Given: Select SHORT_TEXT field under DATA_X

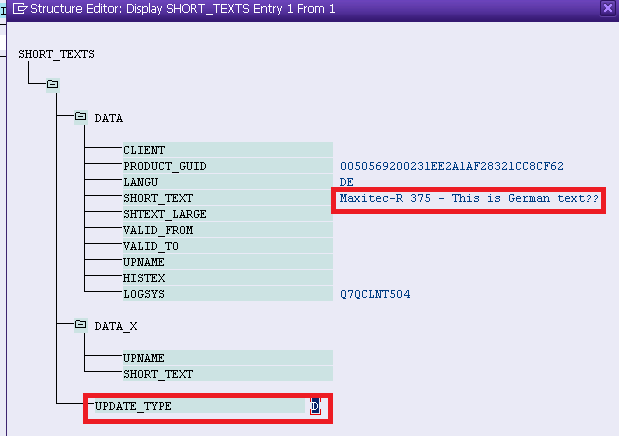Looking at the screenshot, I should point(228,374).
